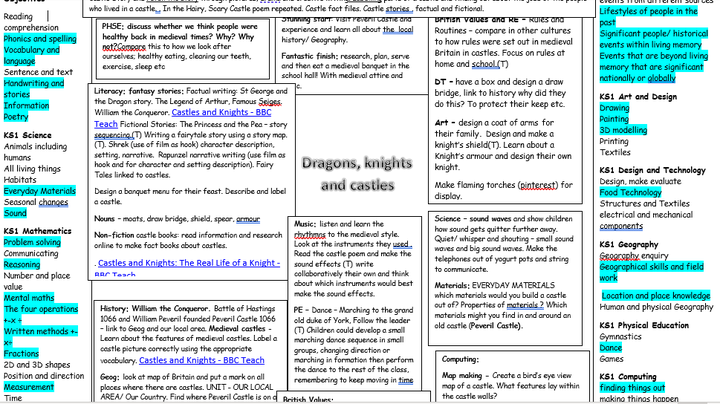Image resolution: width=720 pixels, height=404 pixels.
Task: Open the Castles and Knights link in Literacy box
Action: pyautogui.click(x=183, y=118)
